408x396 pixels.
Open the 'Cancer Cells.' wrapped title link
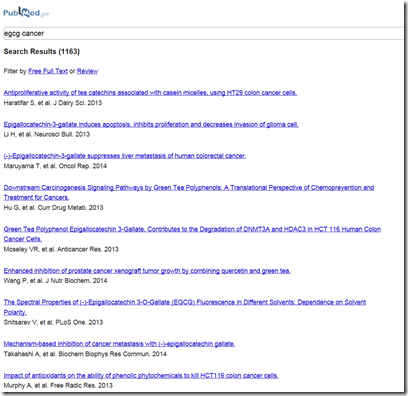click(23, 239)
